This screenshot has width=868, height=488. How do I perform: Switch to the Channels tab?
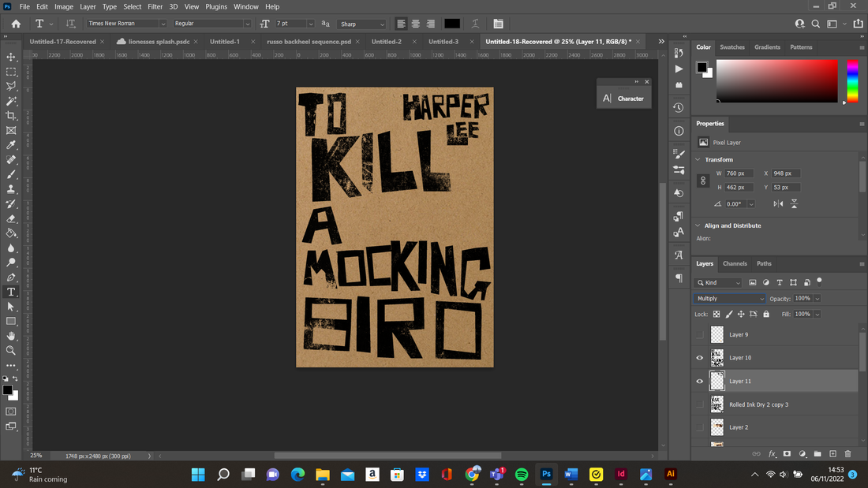tap(735, 264)
